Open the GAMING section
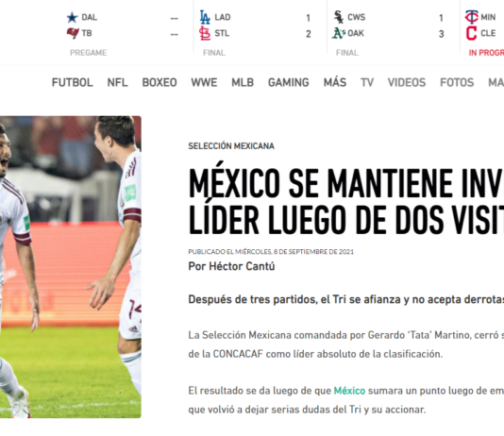 tap(289, 82)
